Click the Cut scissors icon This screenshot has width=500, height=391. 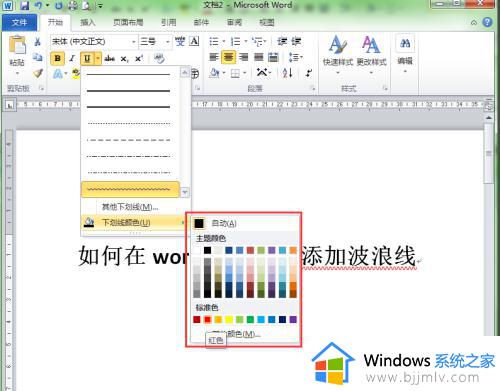click(x=38, y=42)
